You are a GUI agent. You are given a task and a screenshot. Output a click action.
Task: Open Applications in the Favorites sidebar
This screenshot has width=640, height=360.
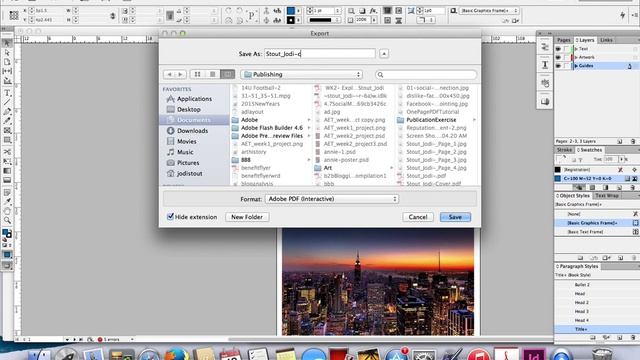pos(194,99)
